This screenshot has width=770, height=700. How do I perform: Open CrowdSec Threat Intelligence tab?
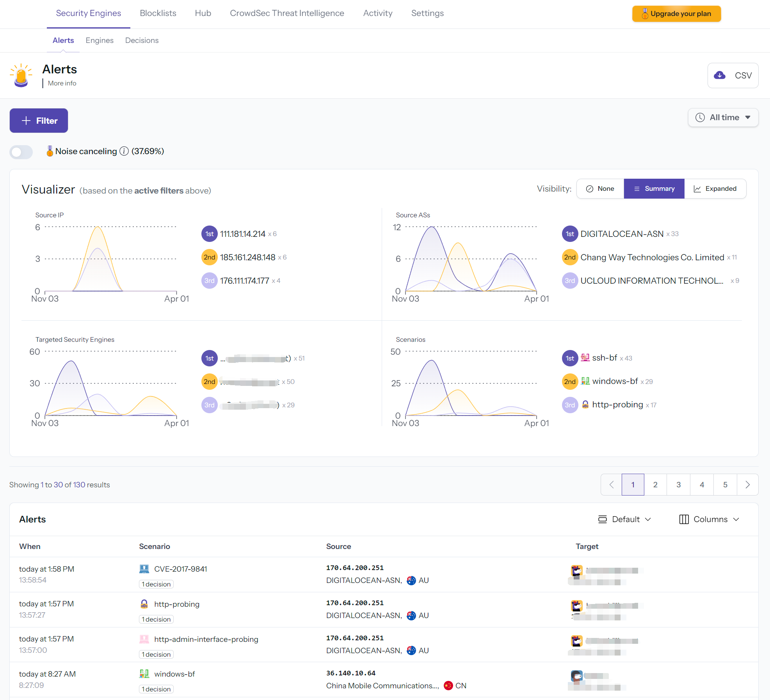point(287,13)
